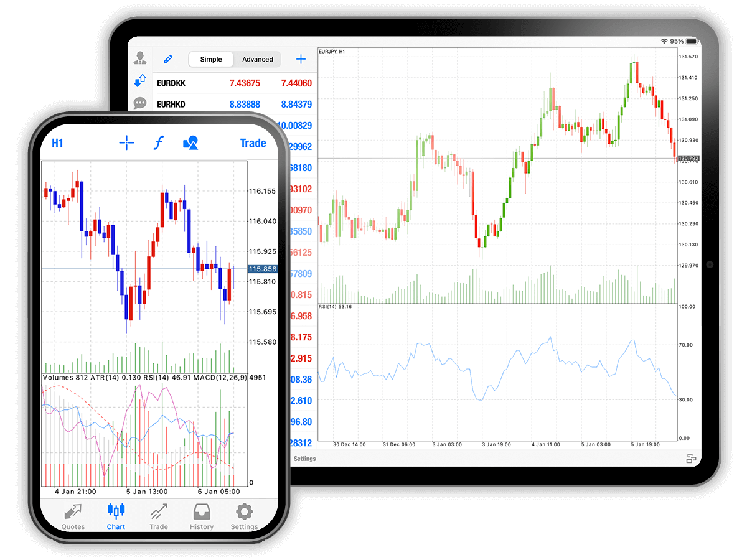This screenshot has width=747, height=560.
Task: Open the indicators list via the f icon
Action: click(158, 143)
